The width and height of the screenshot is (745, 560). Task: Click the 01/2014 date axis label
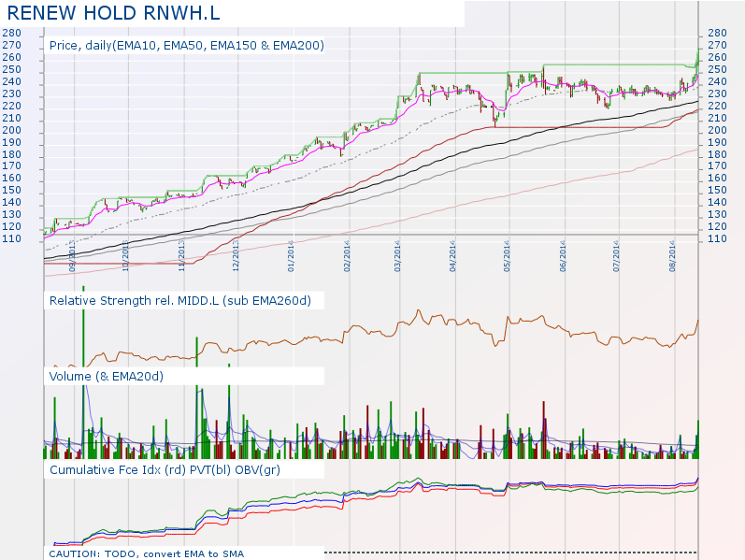pyautogui.click(x=291, y=256)
